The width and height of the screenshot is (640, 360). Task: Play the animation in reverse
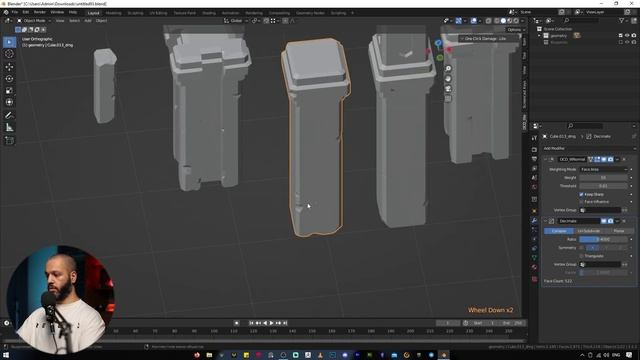tap(265, 323)
